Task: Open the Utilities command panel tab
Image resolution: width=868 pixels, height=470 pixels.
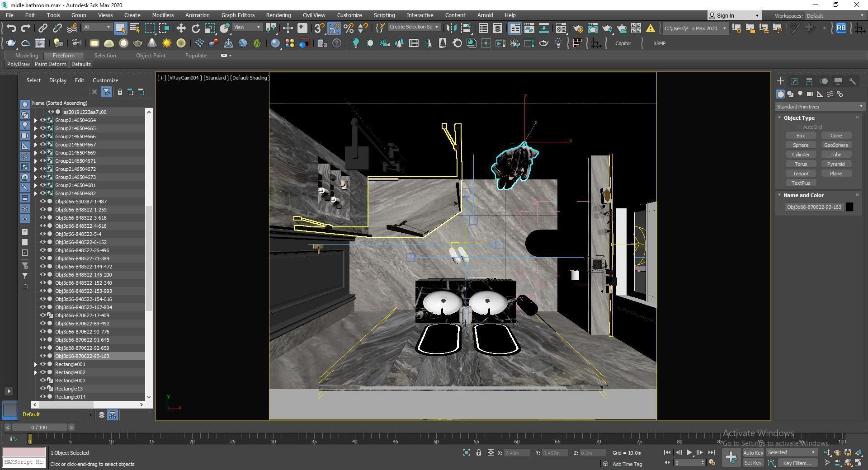Action: pyautogui.click(x=853, y=81)
